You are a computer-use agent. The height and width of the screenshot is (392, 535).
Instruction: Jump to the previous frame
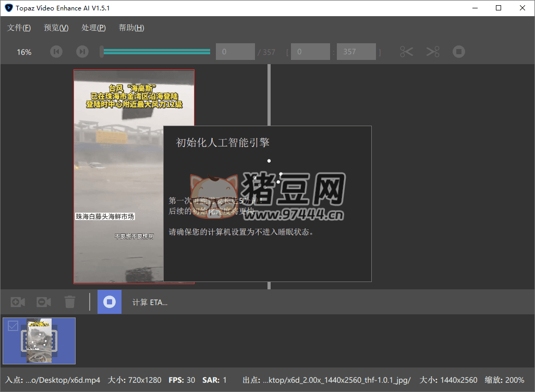(x=56, y=52)
